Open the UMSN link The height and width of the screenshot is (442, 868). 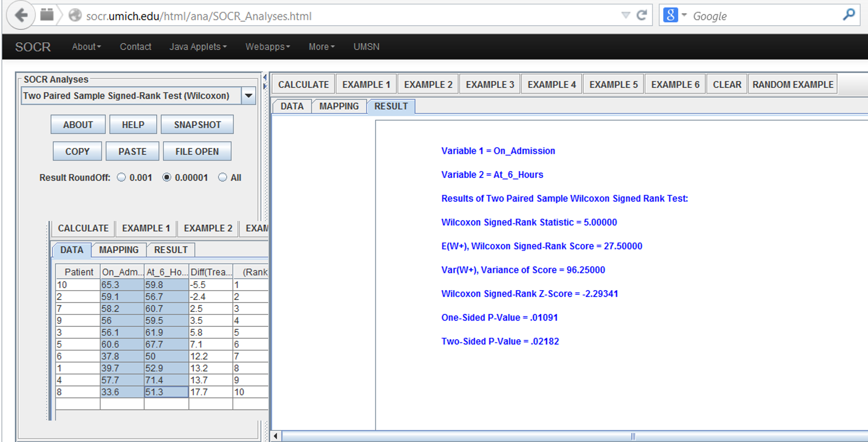pos(366,47)
